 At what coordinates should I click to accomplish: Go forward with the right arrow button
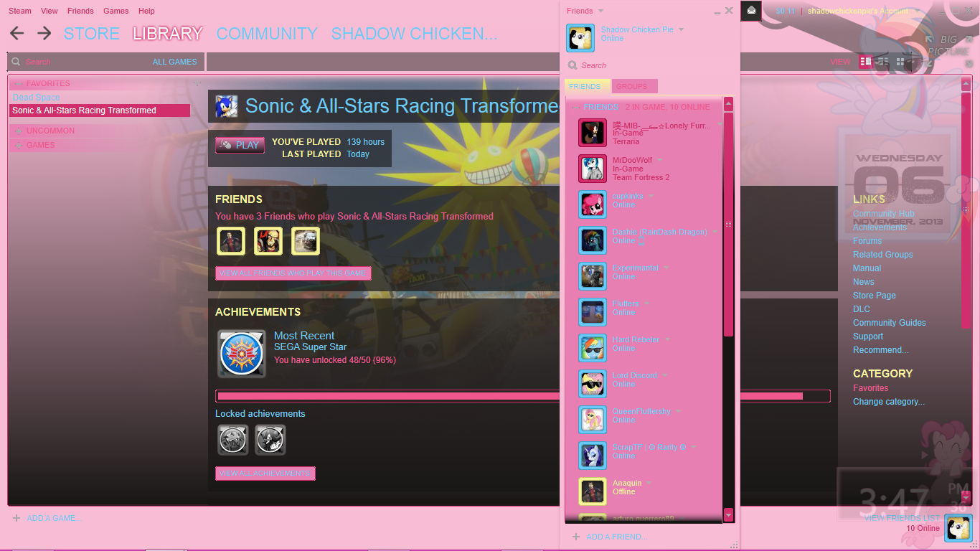click(44, 33)
